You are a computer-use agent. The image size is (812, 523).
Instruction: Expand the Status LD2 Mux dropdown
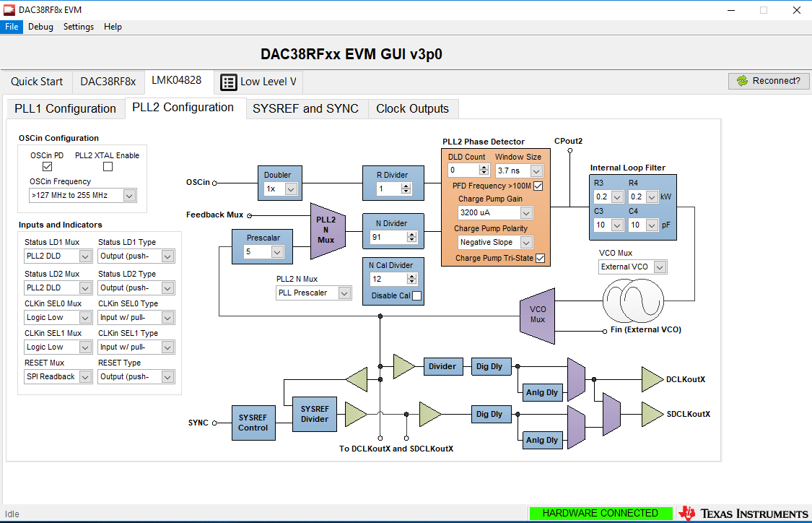pos(85,288)
